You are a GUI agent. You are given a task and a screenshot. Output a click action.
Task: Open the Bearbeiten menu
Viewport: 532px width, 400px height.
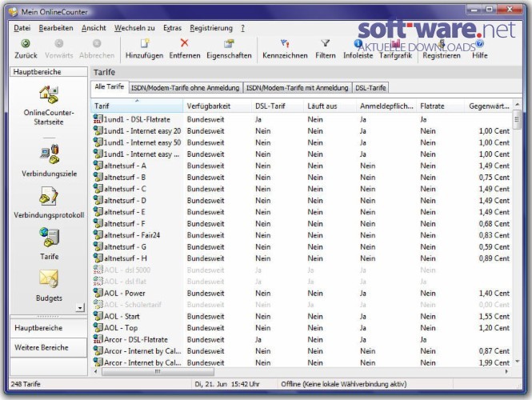(x=56, y=28)
